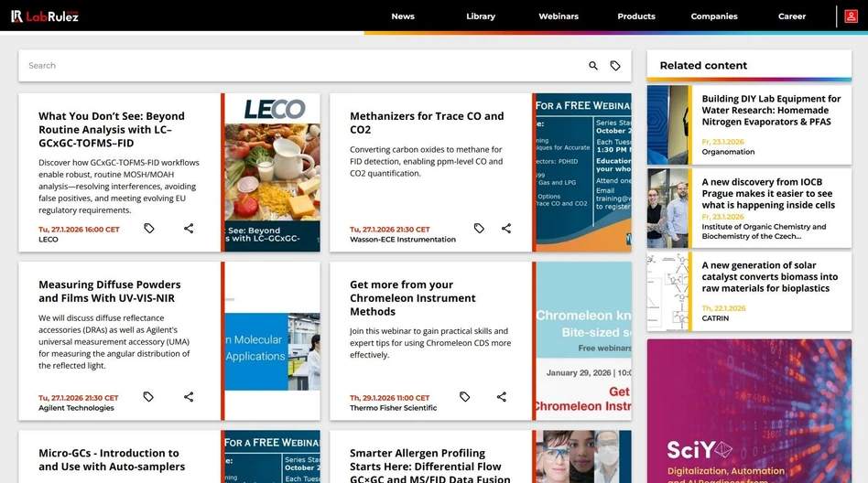Open 'Building DIY Lab Equipment' related article
This screenshot has height=483, width=868.
pos(771,110)
